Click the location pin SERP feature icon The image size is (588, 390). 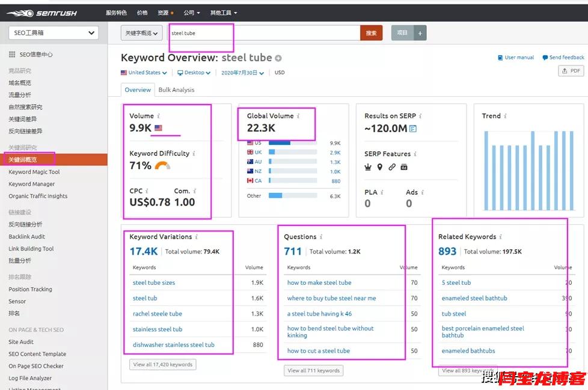(379, 167)
